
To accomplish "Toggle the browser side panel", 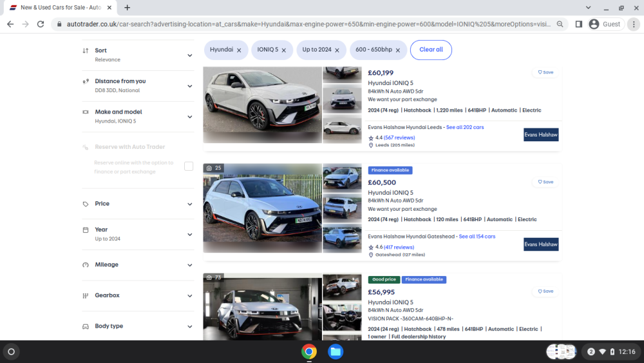I will tap(579, 25).
